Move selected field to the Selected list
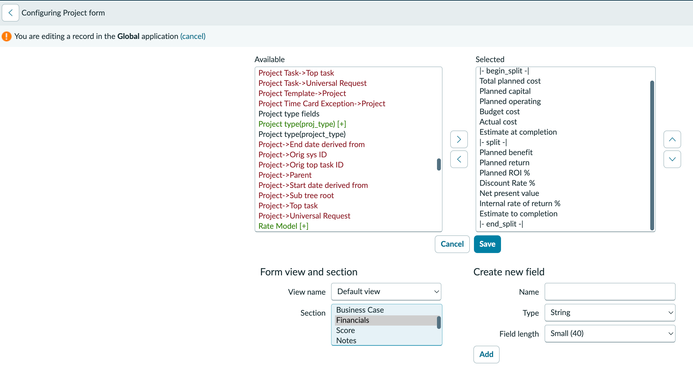Image resolution: width=693 pixels, height=367 pixels. pos(459,139)
